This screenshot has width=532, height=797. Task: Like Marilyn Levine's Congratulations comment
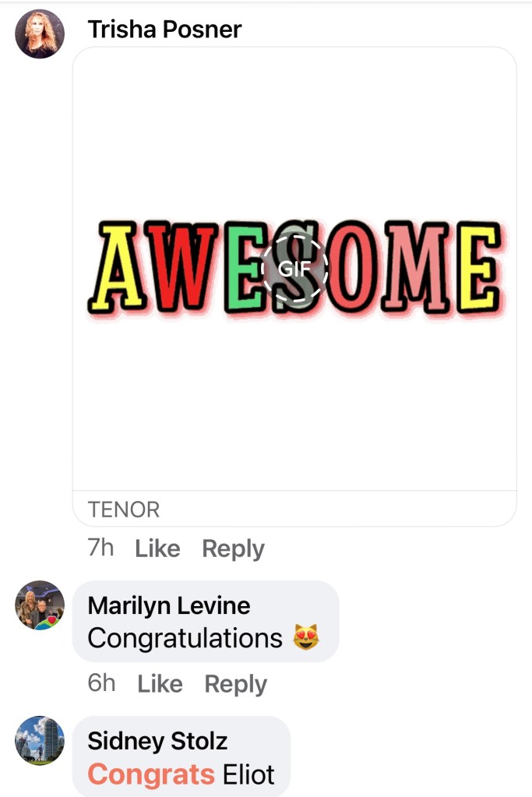pyautogui.click(x=160, y=684)
